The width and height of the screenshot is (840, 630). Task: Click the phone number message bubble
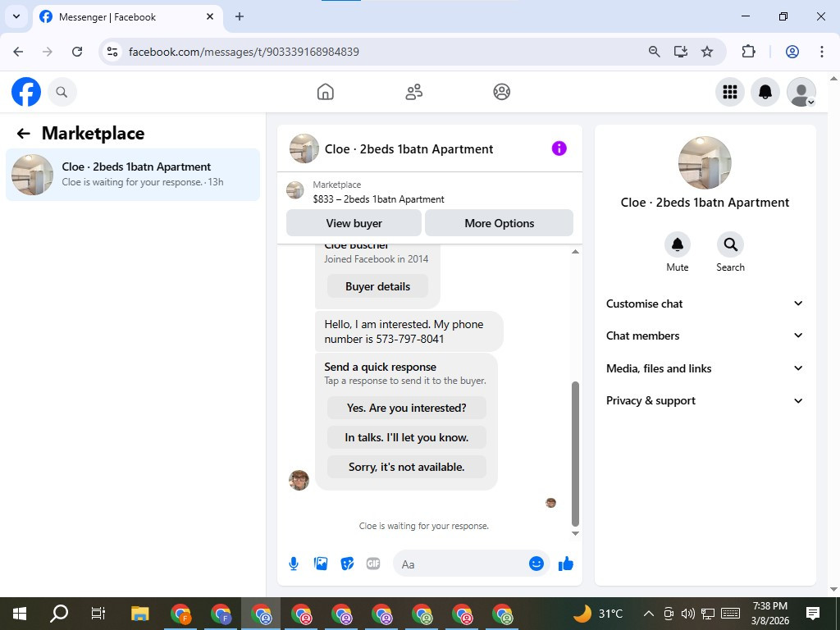[409, 331]
